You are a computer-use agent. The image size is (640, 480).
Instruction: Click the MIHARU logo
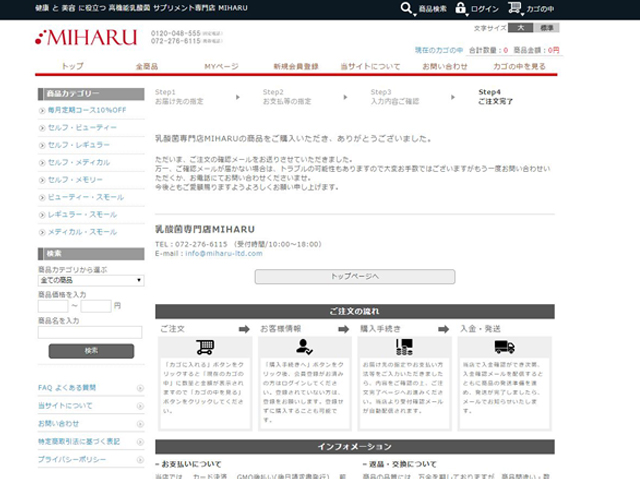coord(86,38)
